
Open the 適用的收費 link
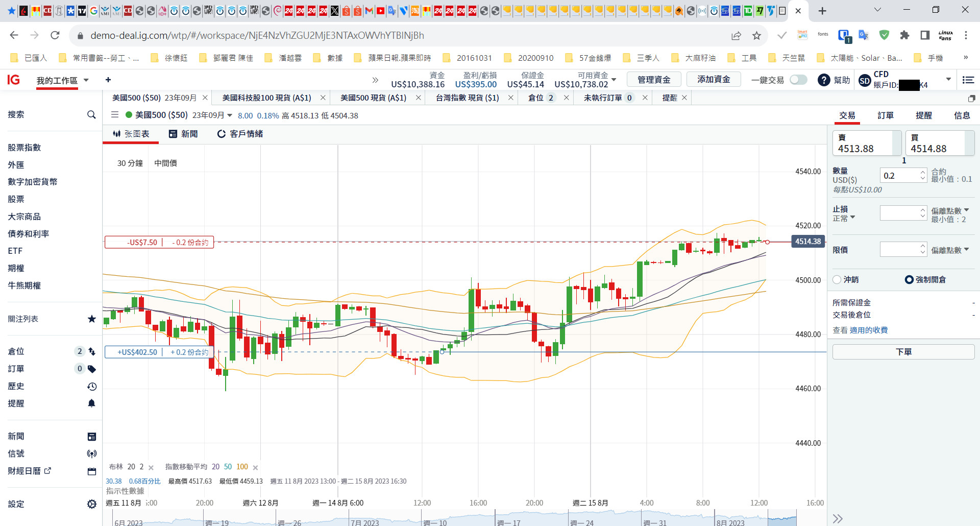tap(869, 330)
